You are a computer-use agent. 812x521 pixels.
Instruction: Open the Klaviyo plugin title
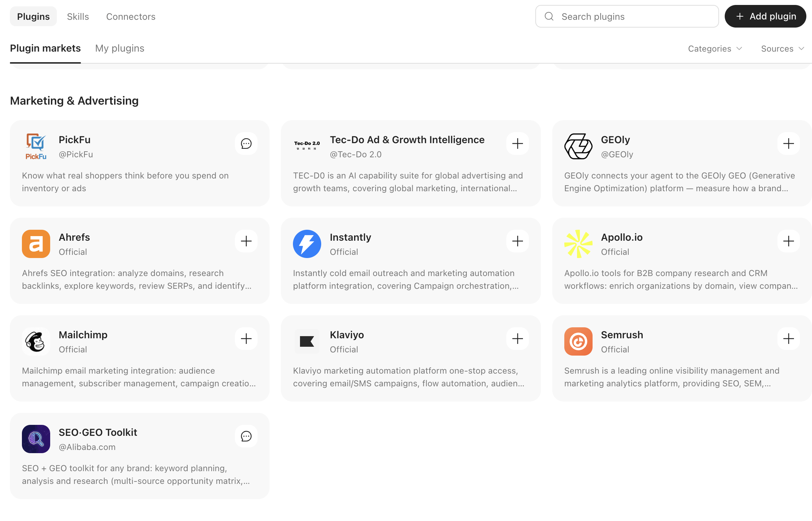click(347, 335)
